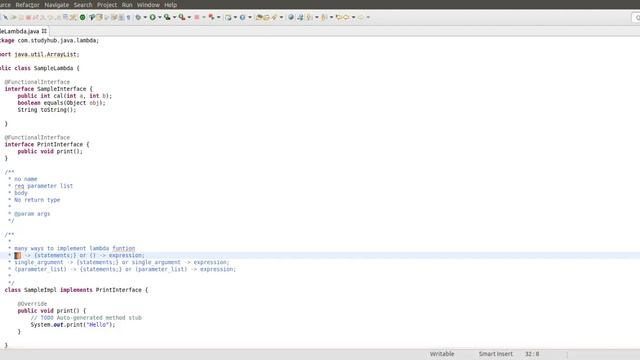Click the 'interface PrintInterface {' line
This screenshot has height=360, width=640.
pyautogui.click(x=47, y=144)
